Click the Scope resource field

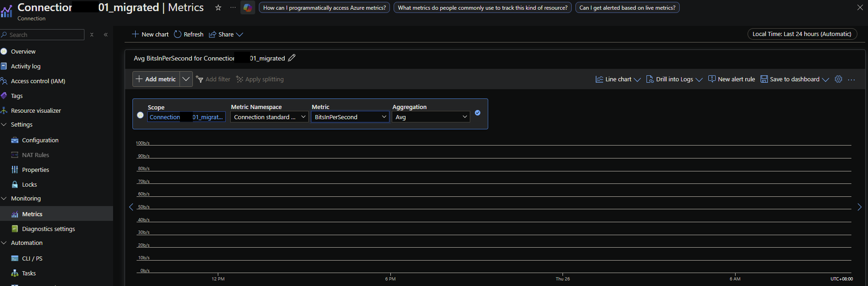pyautogui.click(x=186, y=117)
